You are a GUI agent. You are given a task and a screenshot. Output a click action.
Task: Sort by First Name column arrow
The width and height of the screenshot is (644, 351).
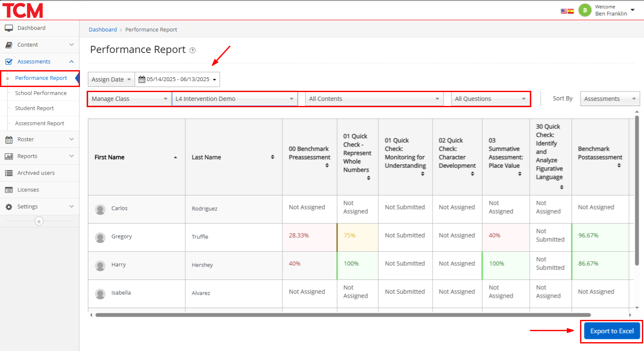coord(175,157)
